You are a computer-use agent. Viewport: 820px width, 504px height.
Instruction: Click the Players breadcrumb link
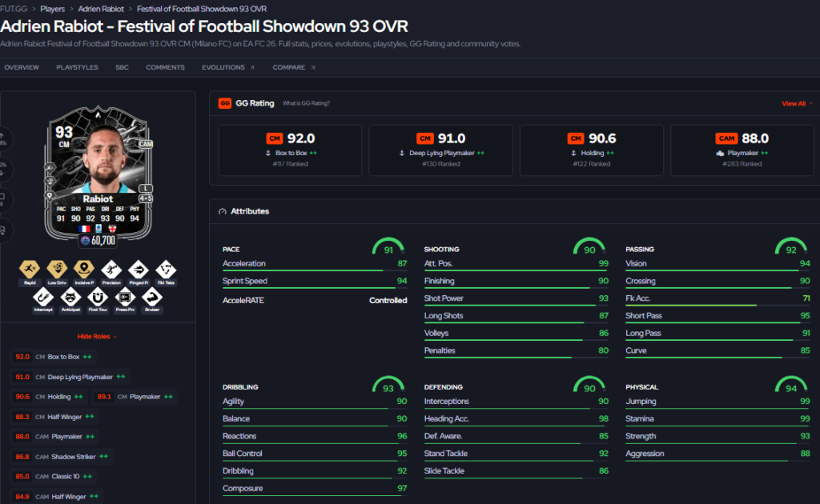tap(52, 9)
